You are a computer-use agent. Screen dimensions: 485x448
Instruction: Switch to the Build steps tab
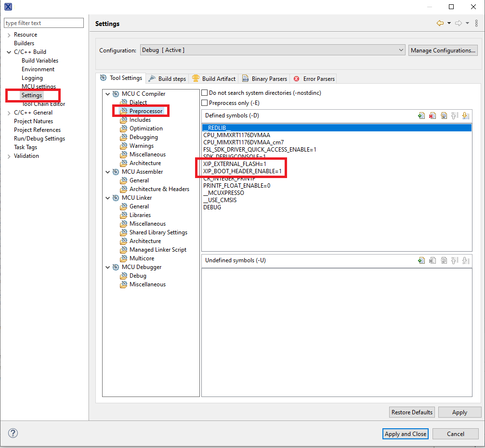point(167,78)
